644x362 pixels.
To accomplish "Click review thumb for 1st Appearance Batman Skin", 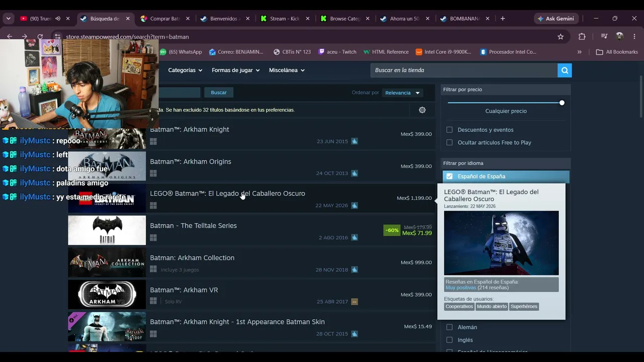I will pos(355,334).
